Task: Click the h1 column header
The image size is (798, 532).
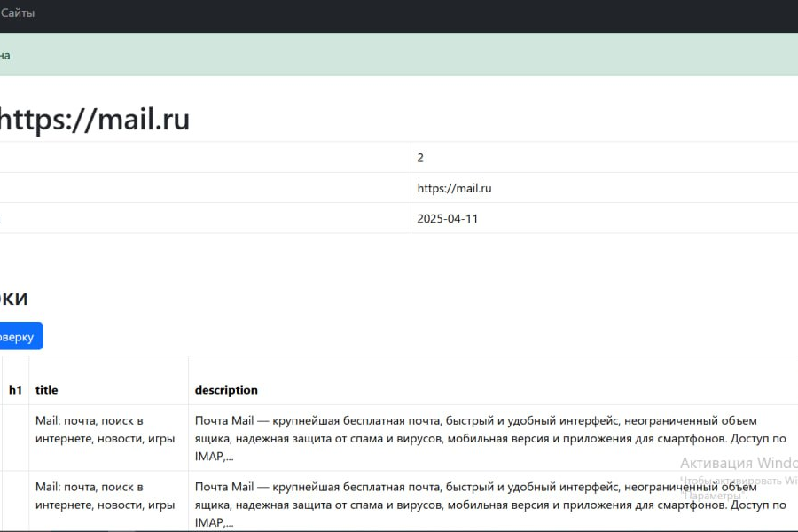Action: click(x=15, y=390)
